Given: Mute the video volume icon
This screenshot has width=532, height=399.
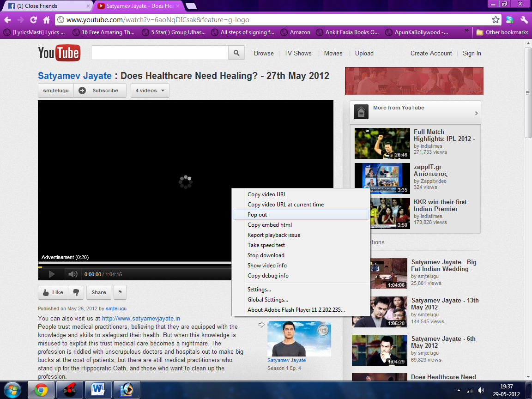Looking at the screenshot, I should (73, 274).
